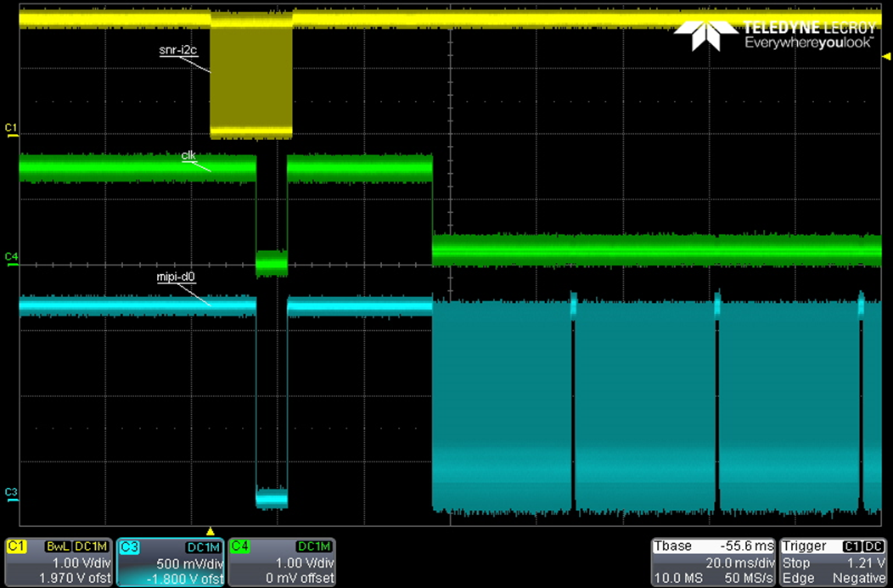Open the Tbase timebase settings box

pos(714,562)
